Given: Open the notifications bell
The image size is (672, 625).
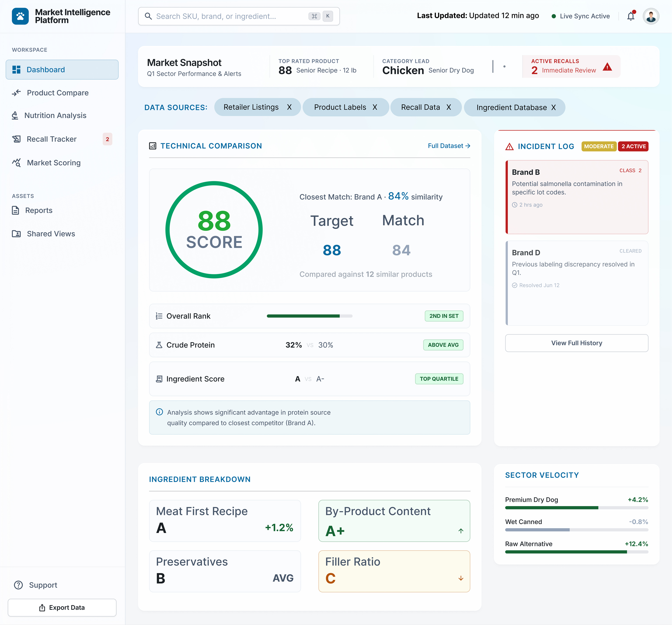Looking at the screenshot, I should (x=631, y=16).
